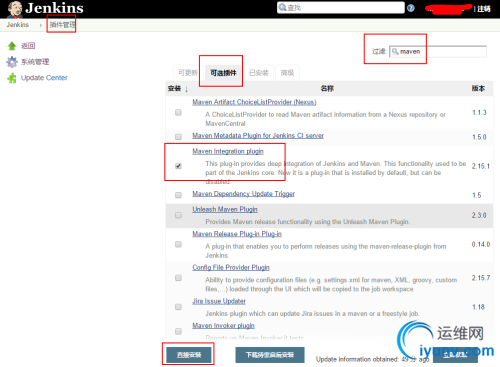Click the help question-mark icon beside search
This screenshot has height=367, width=500.
411,8
